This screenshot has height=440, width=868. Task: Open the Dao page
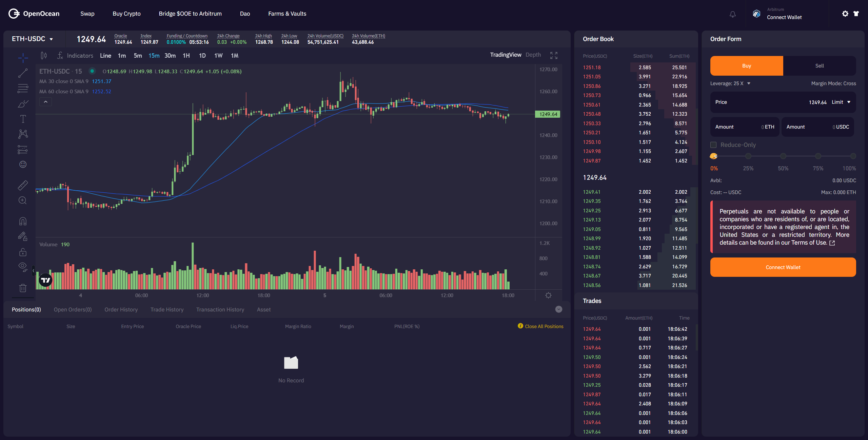[245, 14]
